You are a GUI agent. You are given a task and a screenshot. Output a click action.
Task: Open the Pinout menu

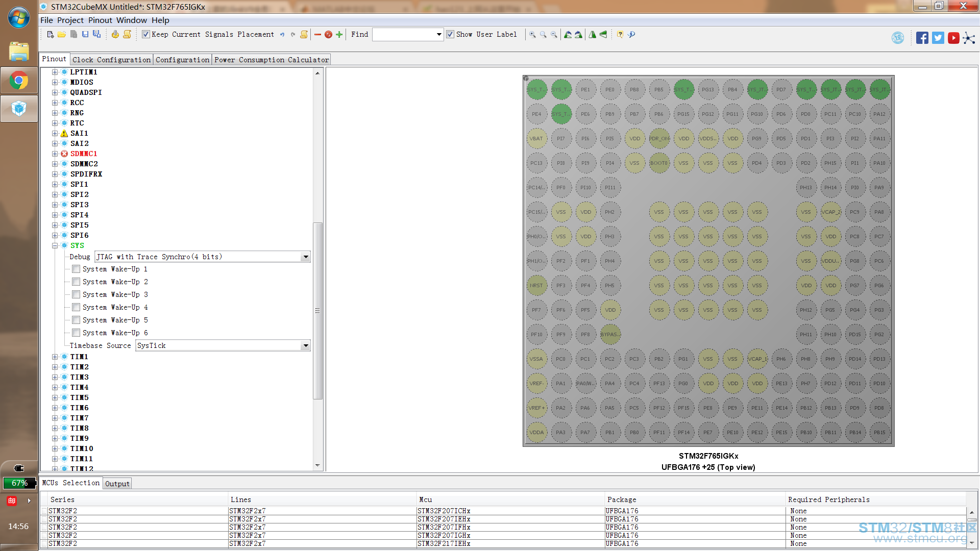tap(100, 20)
